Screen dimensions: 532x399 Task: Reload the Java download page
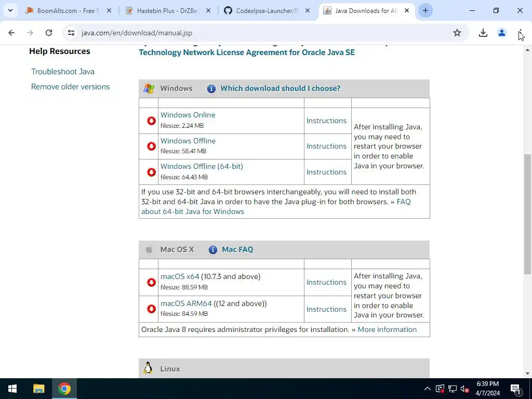pyautogui.click(x=49, y=33)
